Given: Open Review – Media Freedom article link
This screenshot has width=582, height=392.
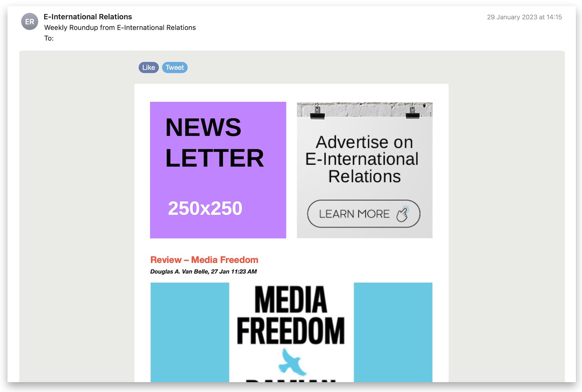Looking at the screenshot, I should click(x=204, y=260).
